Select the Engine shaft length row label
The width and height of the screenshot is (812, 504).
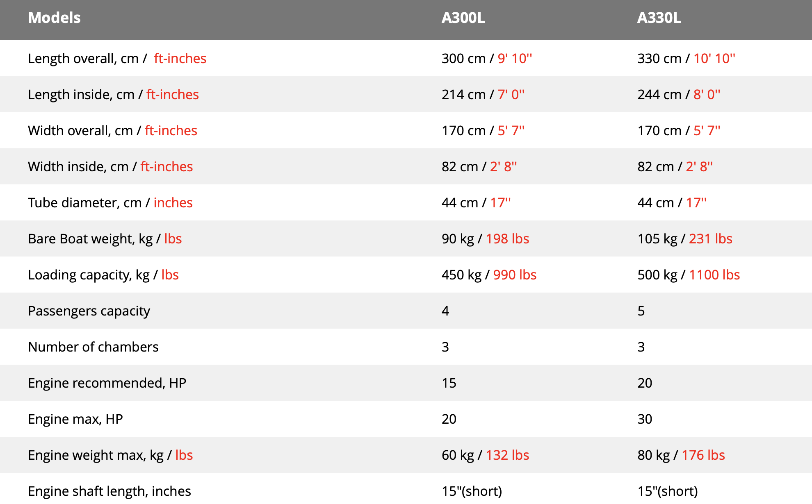coord(109,491)
